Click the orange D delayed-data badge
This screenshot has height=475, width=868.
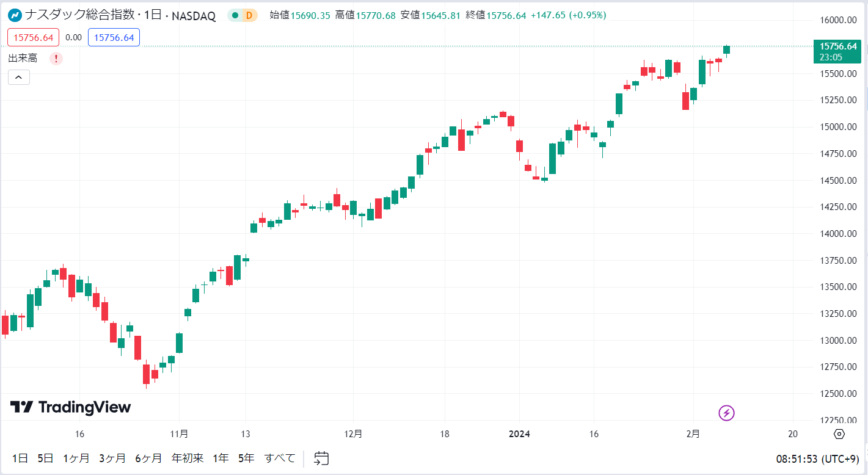coord(249,15)
